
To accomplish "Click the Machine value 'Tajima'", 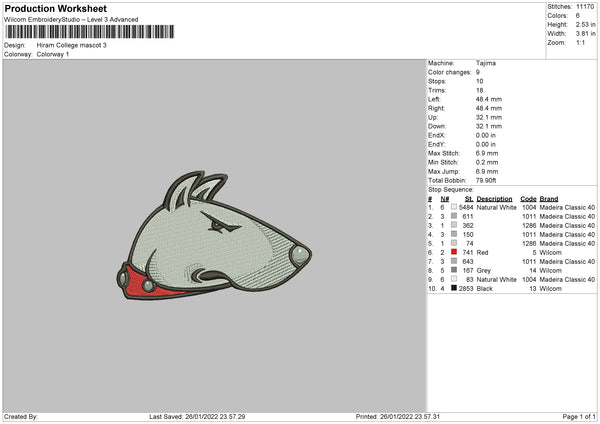I will pos(486,63).
